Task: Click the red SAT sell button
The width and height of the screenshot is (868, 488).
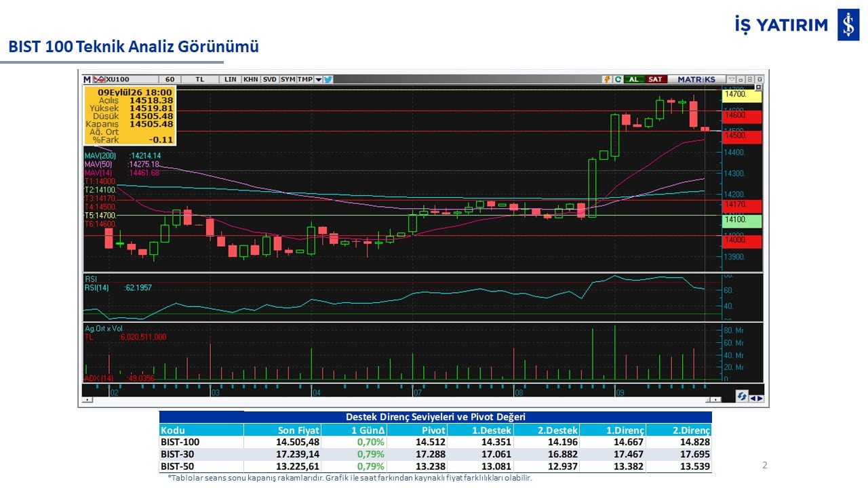Action: tap(656, 79)
